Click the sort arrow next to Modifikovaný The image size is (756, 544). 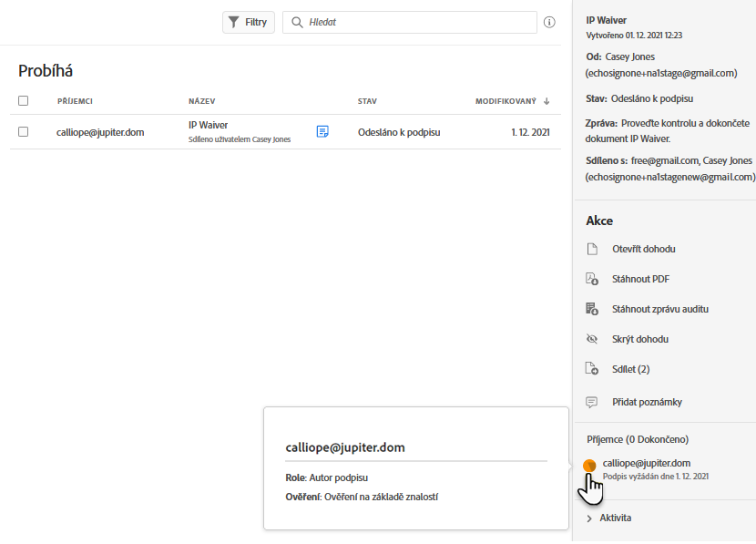click(547, 101)
